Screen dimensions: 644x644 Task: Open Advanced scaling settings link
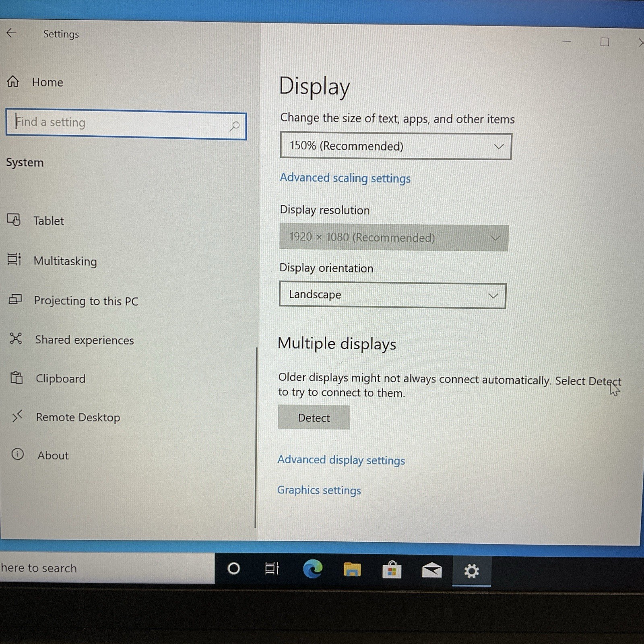(345, 178)
